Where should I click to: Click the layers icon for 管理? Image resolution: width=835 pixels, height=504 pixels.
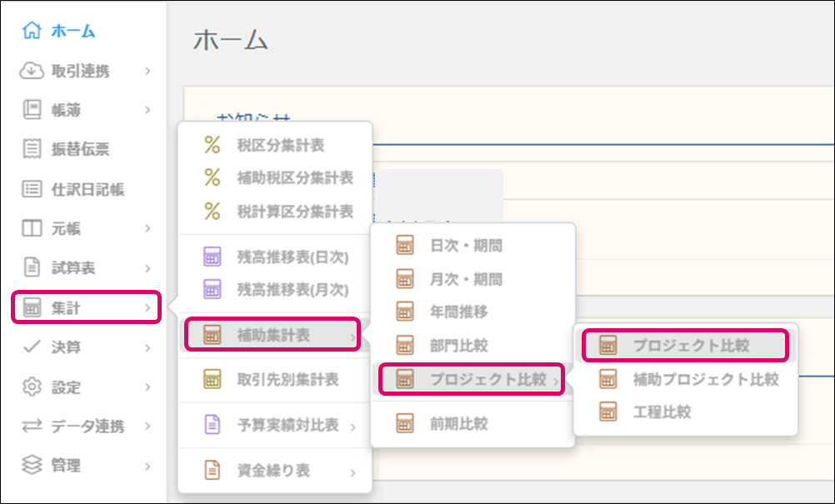coord(32,466)
